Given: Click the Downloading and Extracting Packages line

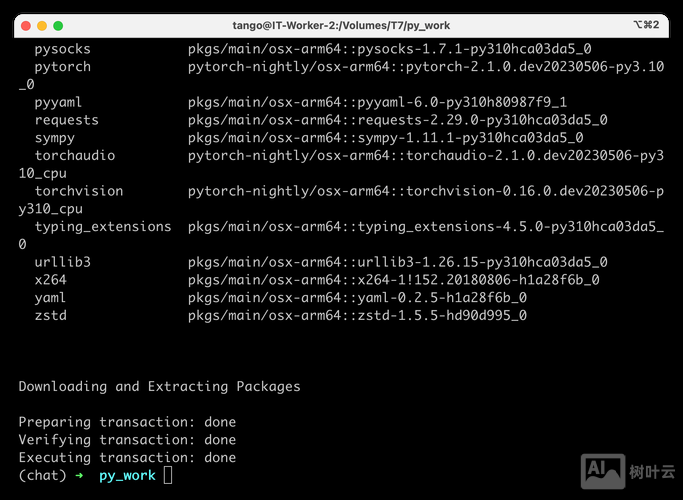Looking at the screenshot, I should click(159, 386).
